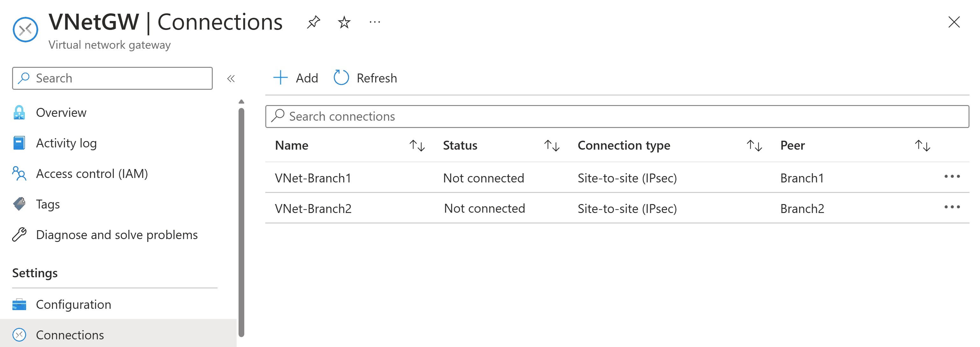The height and width of the screenshot is (347, 980).
Task: Click the sidebar search magnifier icon
Action: 24,78
